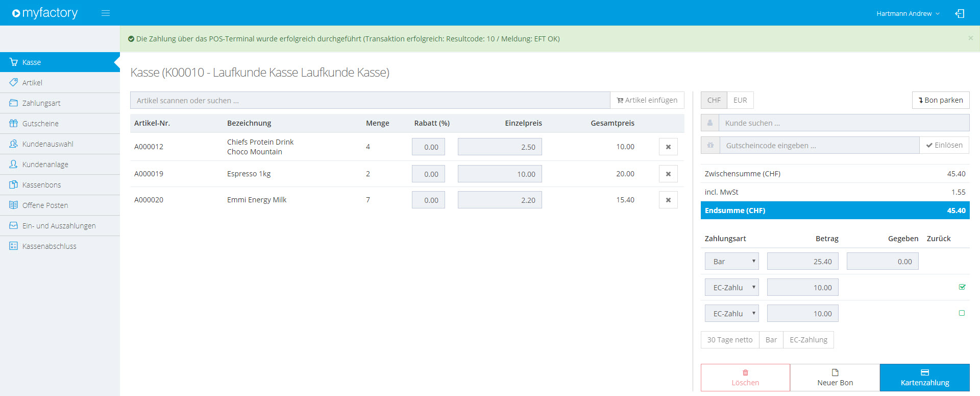Open Artikel in the sidebar
Viewport: 980px width, 396px height.
click(60, 83)
